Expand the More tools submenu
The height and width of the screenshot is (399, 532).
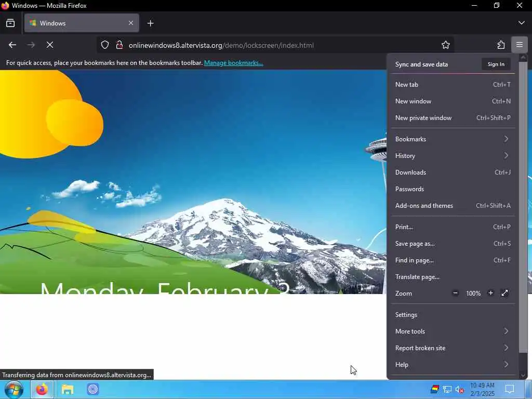pos(453,331)
